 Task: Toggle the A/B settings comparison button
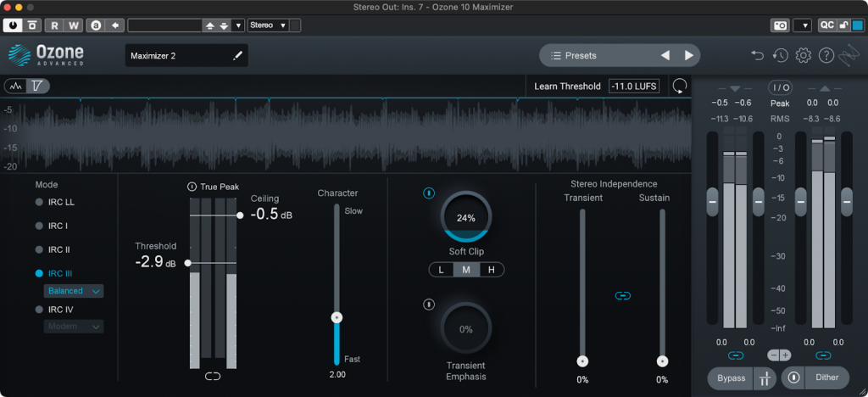click(x=96, y=25)
